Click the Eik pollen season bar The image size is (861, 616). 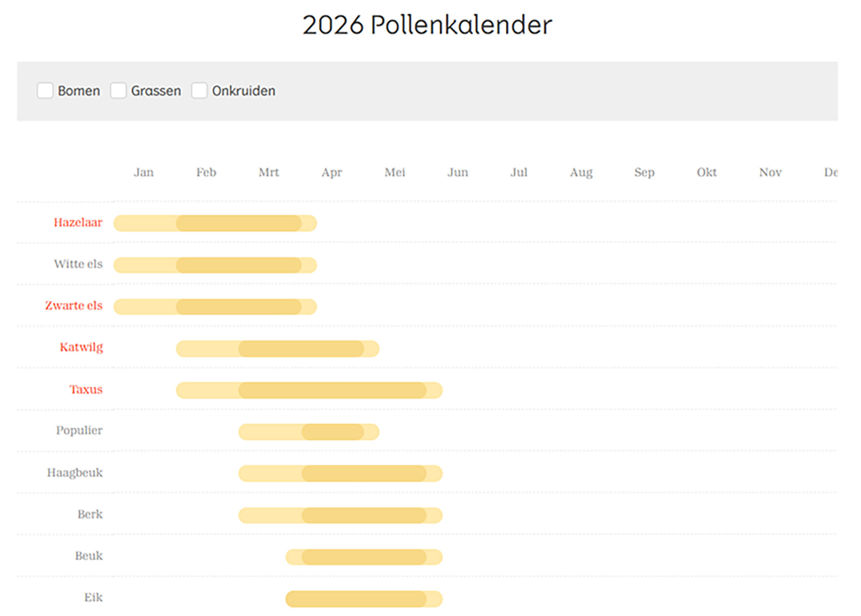point(364,599)
